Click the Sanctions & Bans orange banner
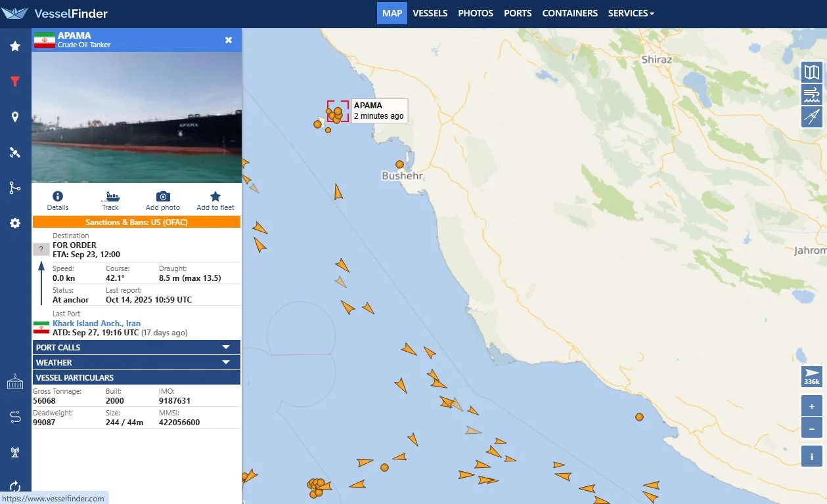This screenshot has height=504, width=827. click(137, 222)
